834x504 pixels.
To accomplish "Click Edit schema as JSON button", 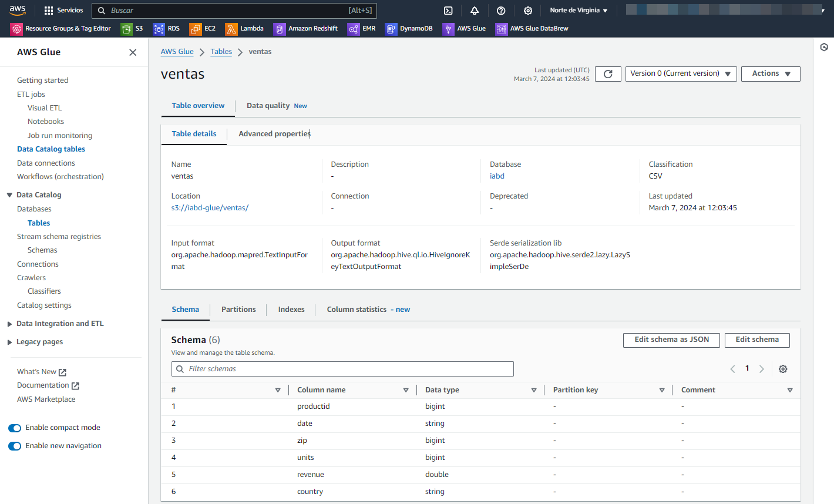I will coord(671,340).
